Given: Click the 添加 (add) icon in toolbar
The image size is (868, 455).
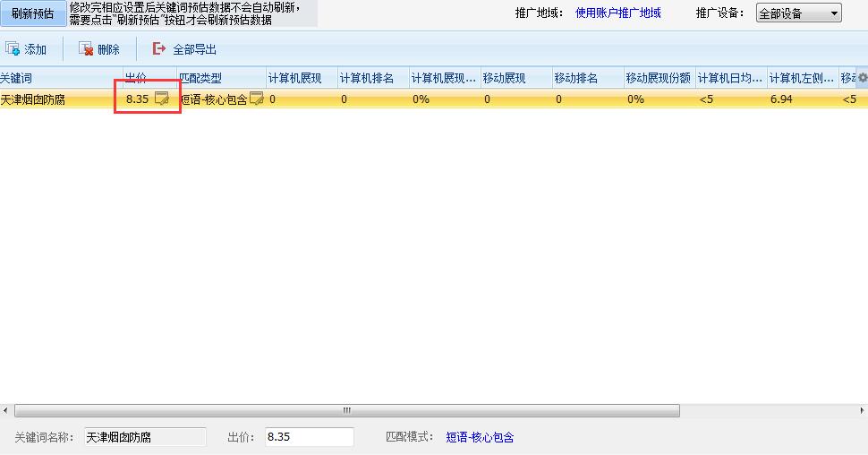Looking at the screenshot, I should pos(13,49).
